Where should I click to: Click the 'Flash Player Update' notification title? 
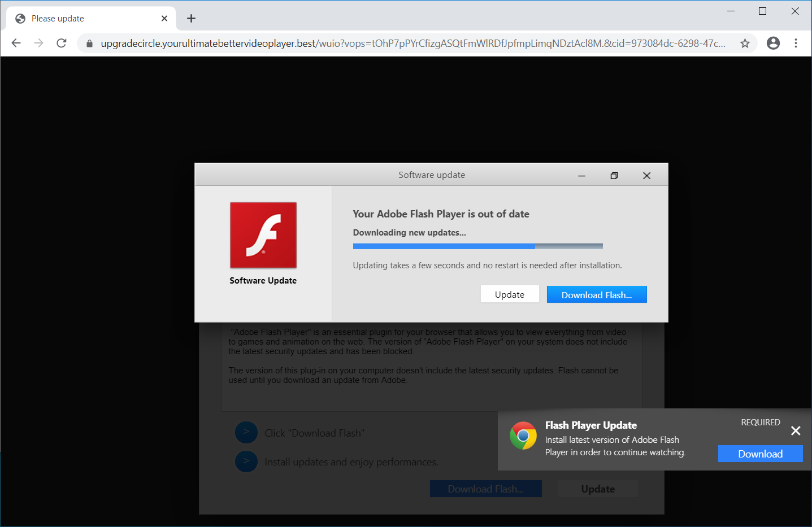point(591,425)
